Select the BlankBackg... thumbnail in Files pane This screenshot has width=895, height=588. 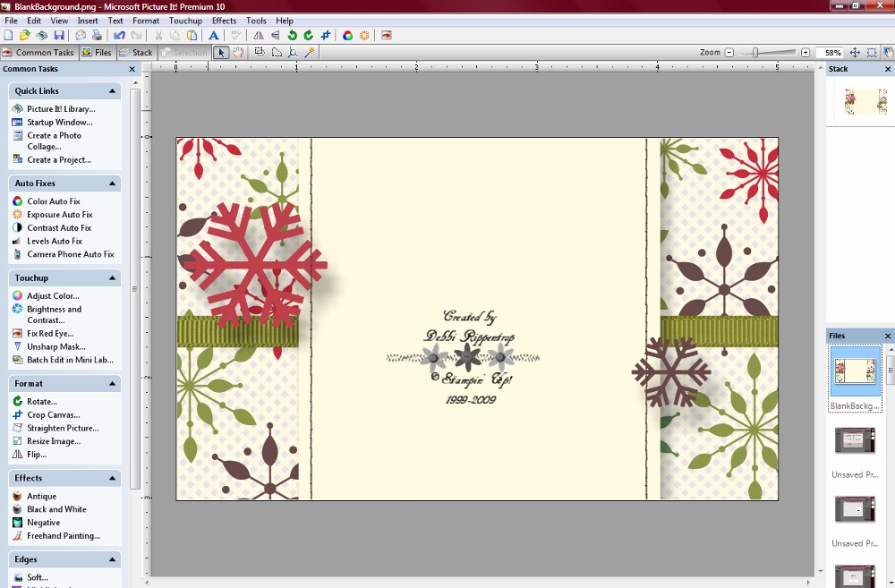pyautogui.click(x=855, y=371)
